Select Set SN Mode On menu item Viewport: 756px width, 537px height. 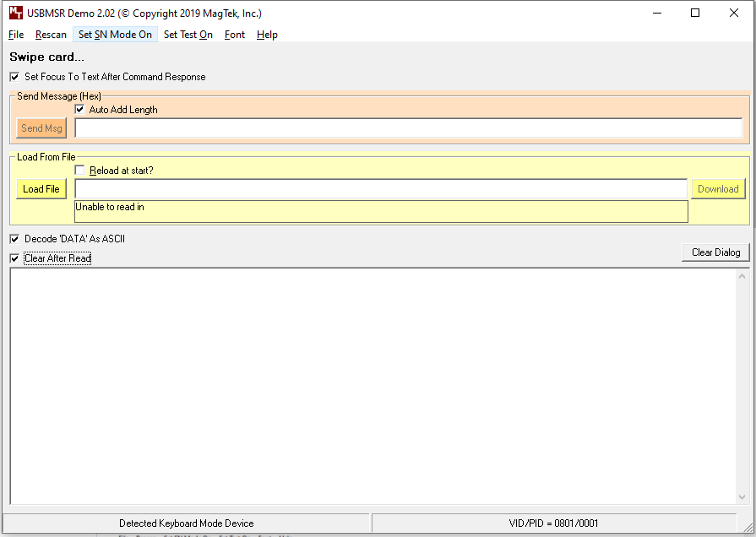coord(115,35)
